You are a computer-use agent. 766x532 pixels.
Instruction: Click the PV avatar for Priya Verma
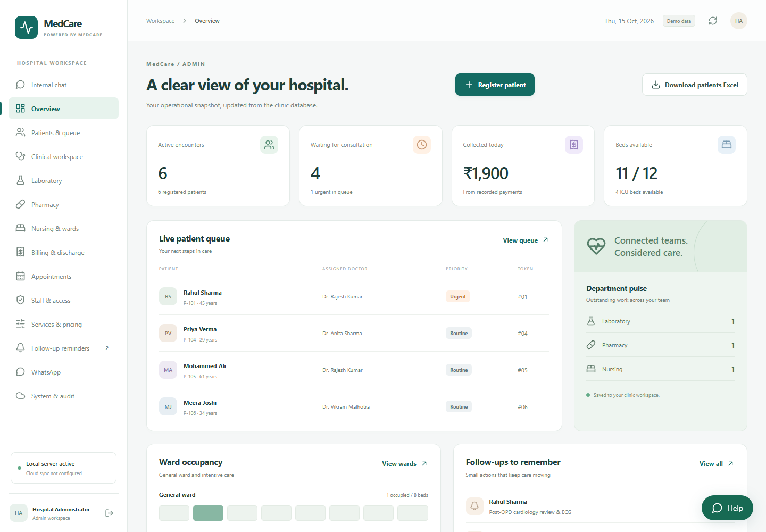pyautogui.click(x=168, y=334)
